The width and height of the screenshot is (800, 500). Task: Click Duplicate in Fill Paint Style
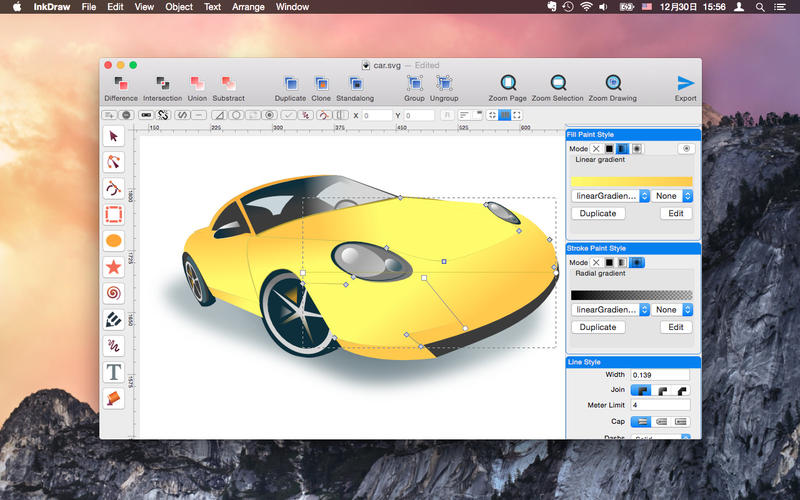pyautogui.click(x=598, y=213)
